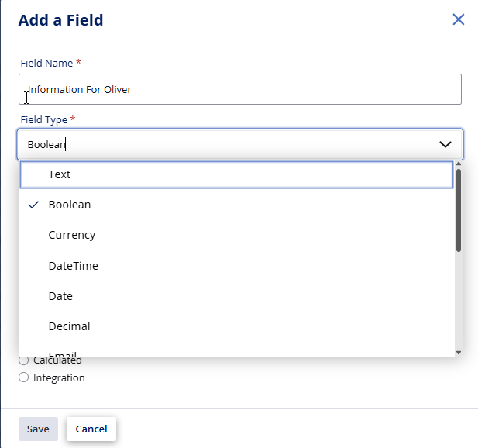
Task: Select DateTime in the dropdown list
Action: [73, 266]
